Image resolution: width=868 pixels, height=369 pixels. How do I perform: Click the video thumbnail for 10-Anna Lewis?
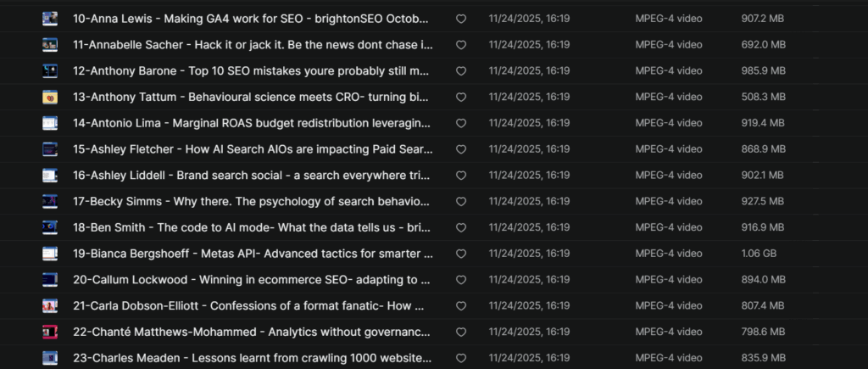point(50,18)
